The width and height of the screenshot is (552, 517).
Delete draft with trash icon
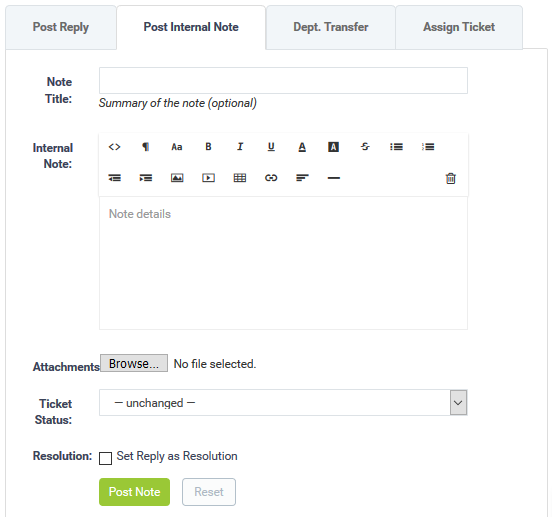(451, 178)
